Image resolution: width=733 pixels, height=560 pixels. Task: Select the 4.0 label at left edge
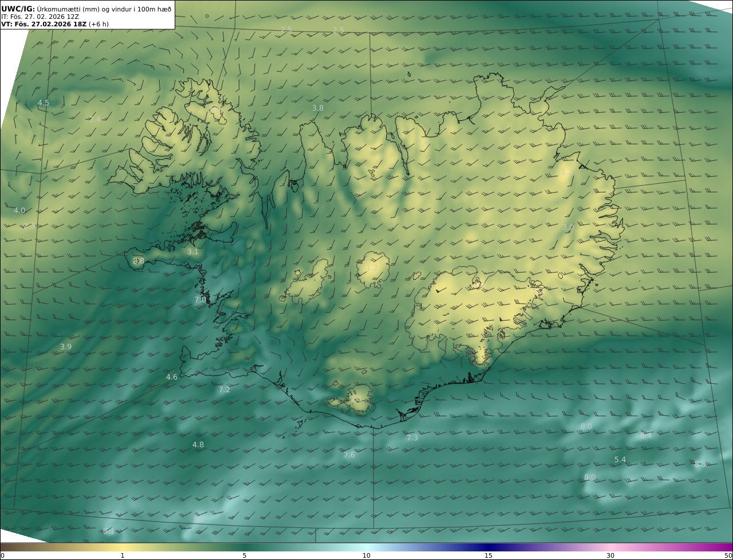click(19, 211)
